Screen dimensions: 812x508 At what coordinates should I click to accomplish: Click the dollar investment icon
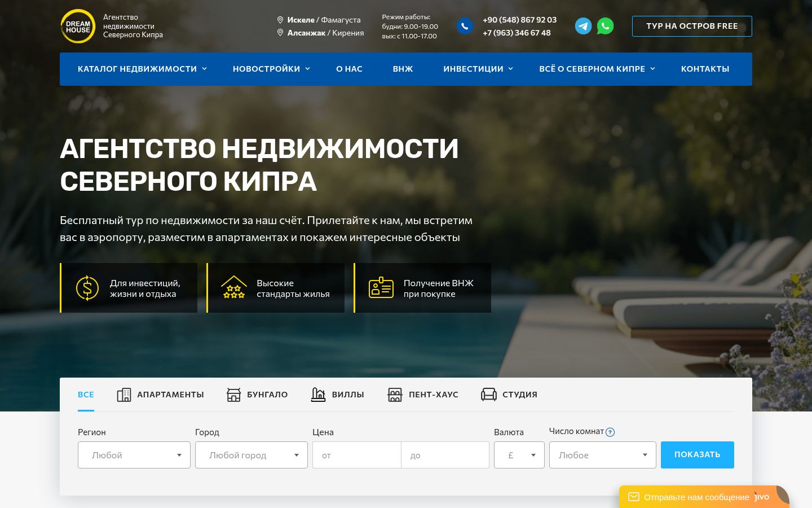coord(87,288)
